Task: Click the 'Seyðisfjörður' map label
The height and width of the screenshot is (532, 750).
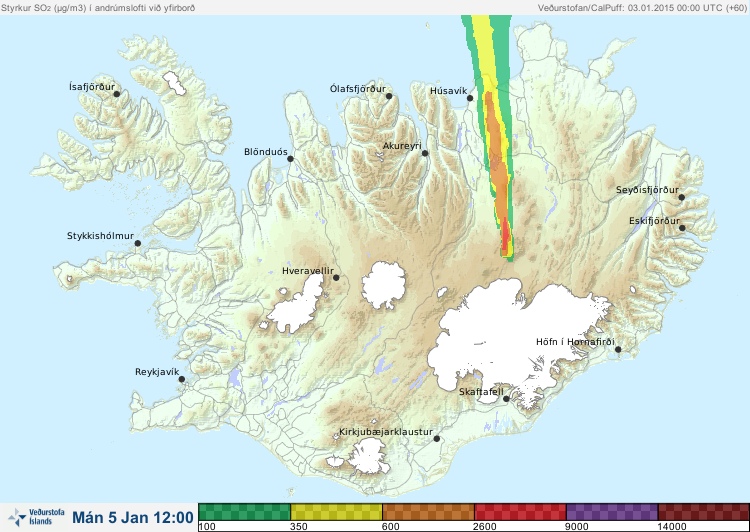Action: pos(647,190)
